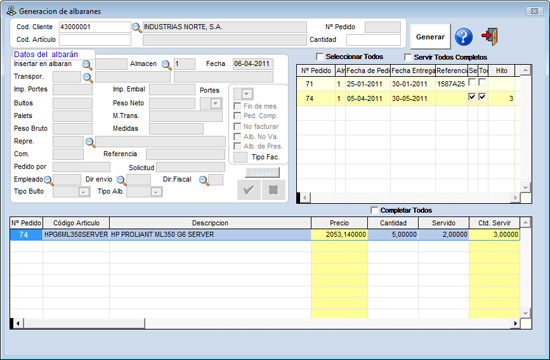
Task: Click the grayed button below Tipo Fac.
Action: click(x=262, y=173)
